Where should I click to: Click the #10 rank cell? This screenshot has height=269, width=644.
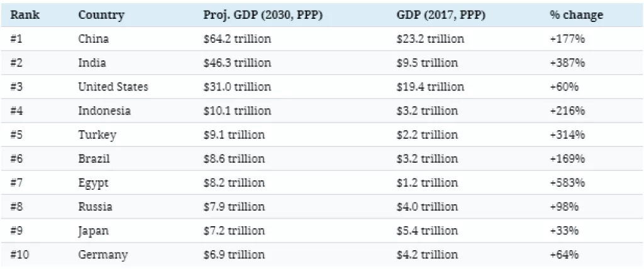[21, 255]
